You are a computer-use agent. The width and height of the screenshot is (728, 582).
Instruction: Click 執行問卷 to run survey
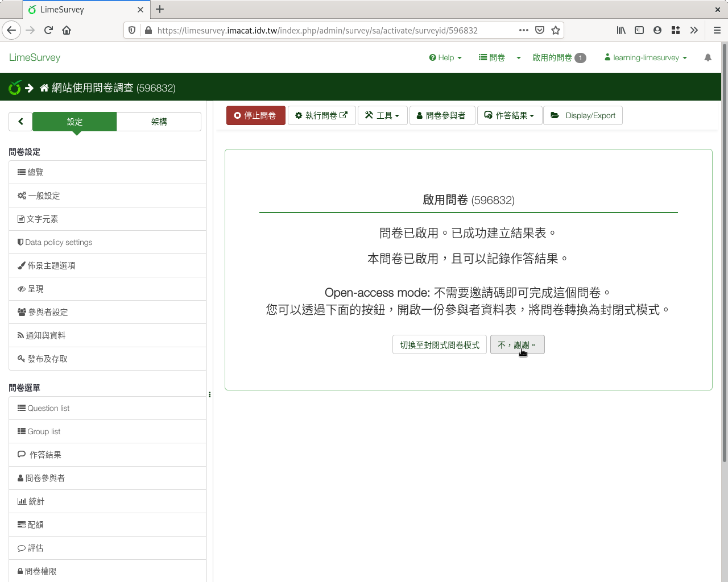pos(322,115)
